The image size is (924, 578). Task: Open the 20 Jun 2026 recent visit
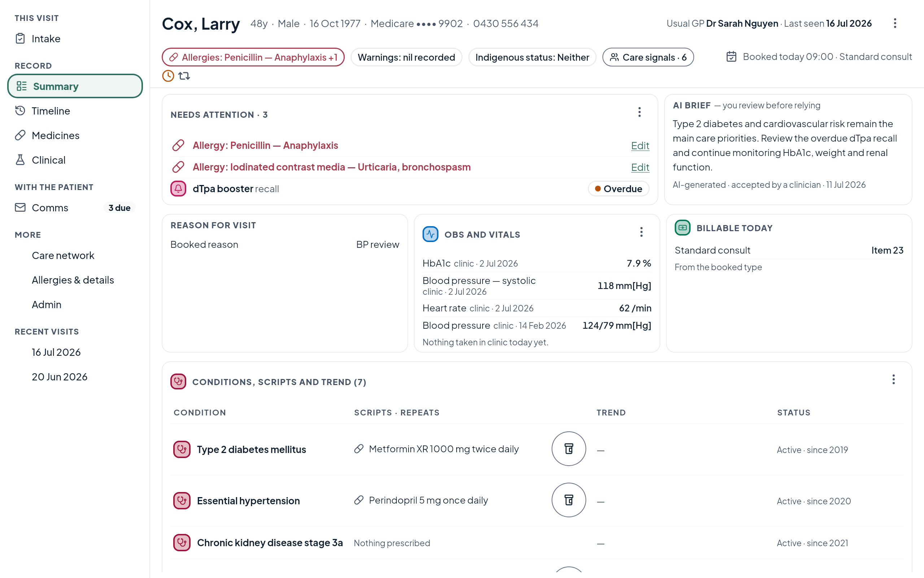pyautogui.click(x=75, y=376)
